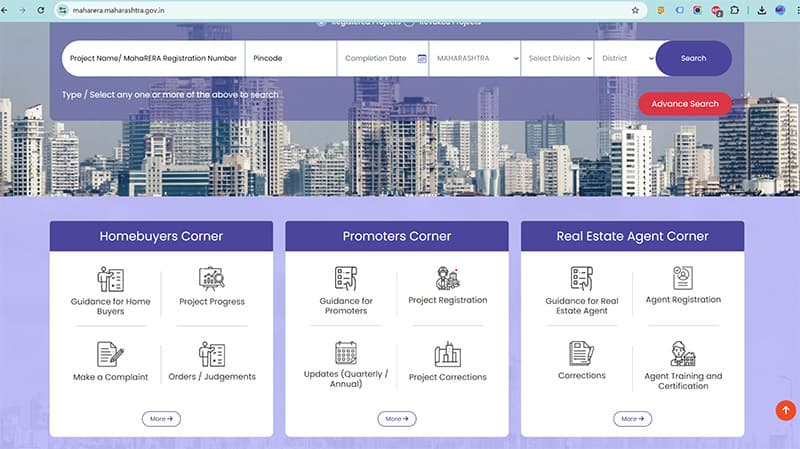Open Agent Training and Certification icon
The image size is (800, 449).
point(683,354)
